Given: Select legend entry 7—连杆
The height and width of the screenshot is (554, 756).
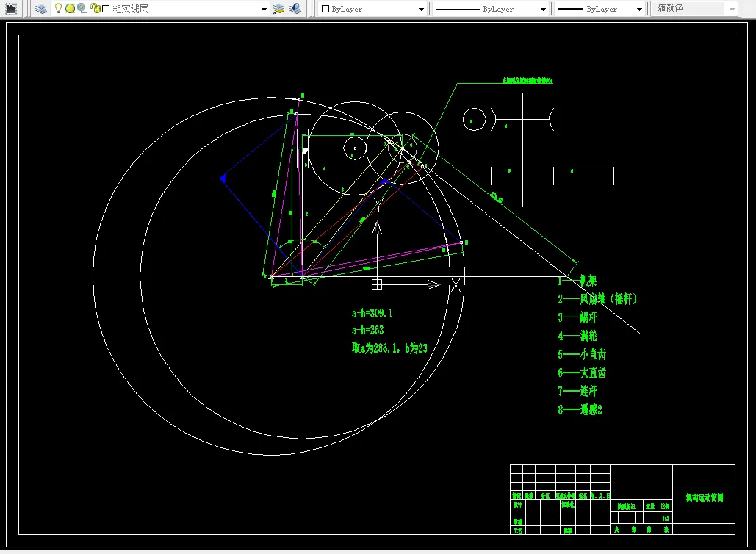Looking at the screenshot, I should [577, 391].
